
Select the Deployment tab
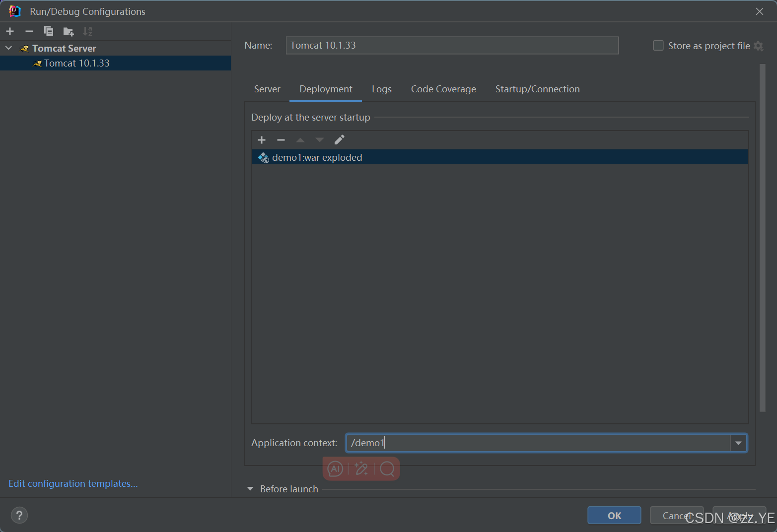coord(326,89)
